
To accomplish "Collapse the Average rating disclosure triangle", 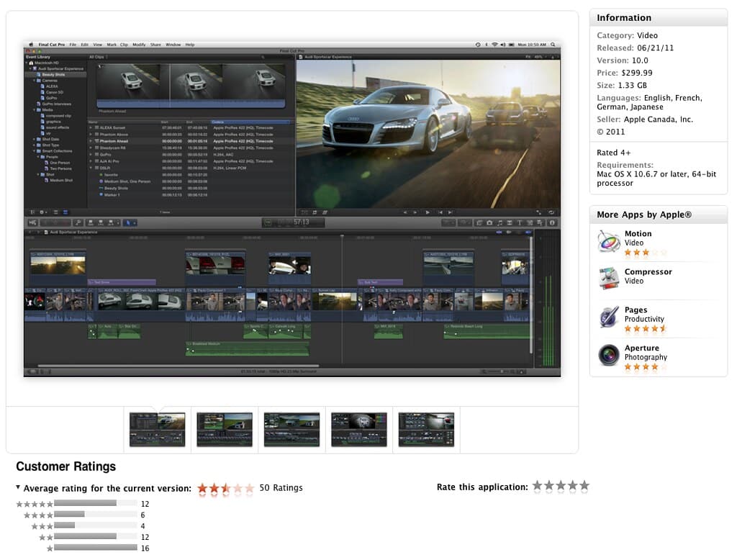I will [18, 487].
